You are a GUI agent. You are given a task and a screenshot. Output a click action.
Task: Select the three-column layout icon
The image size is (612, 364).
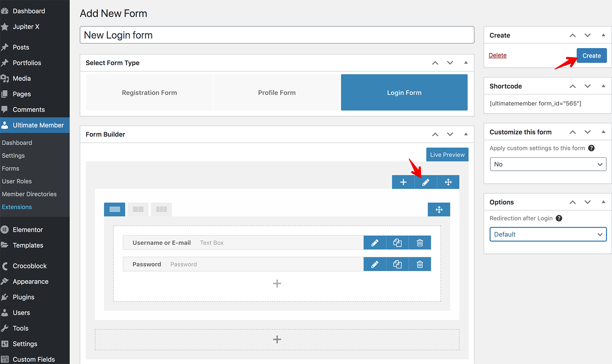tap(162, 209)
